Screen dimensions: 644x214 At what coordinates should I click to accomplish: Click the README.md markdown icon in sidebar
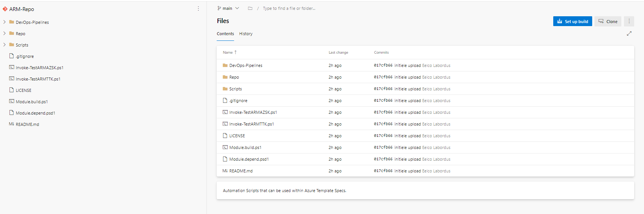click(11, 124)
